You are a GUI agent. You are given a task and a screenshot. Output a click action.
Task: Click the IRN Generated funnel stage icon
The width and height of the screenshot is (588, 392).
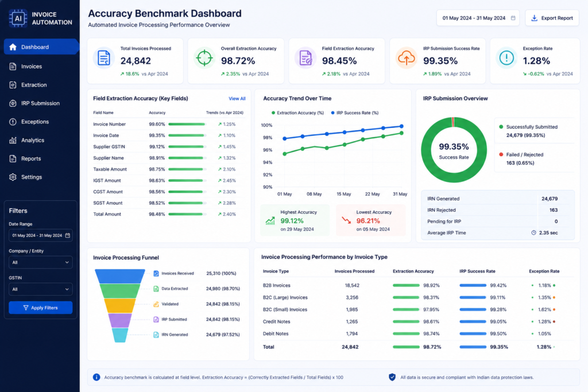click(x=156, y=335)
